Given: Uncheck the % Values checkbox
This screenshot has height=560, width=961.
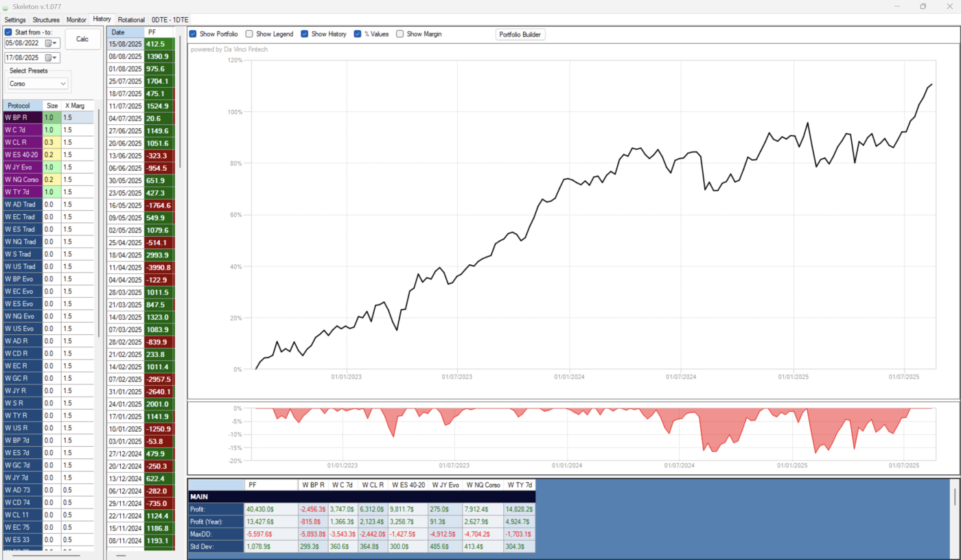Looking at the screenshot, I should coord(358,34).
